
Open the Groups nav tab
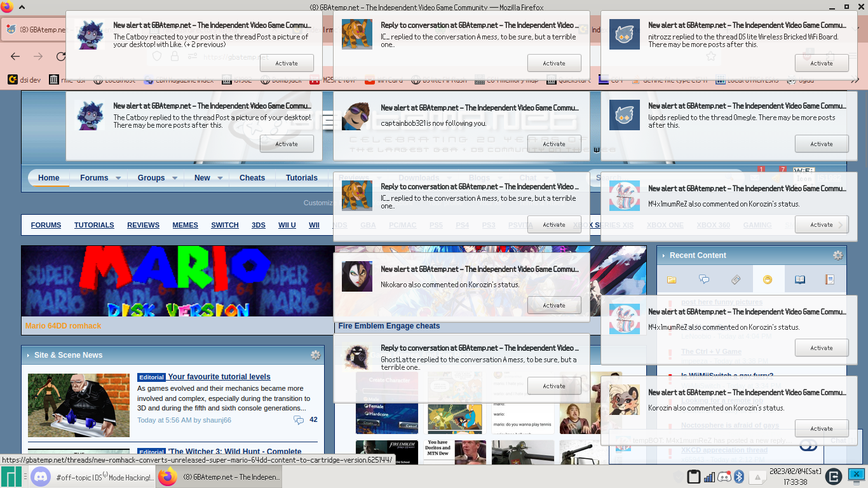(x=151, y=178)
